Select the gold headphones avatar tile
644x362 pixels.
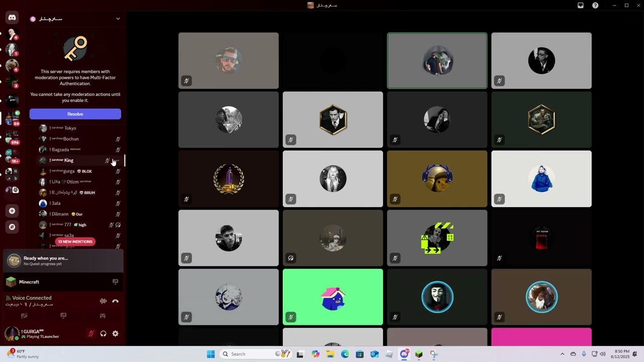[x=437, y=179]
